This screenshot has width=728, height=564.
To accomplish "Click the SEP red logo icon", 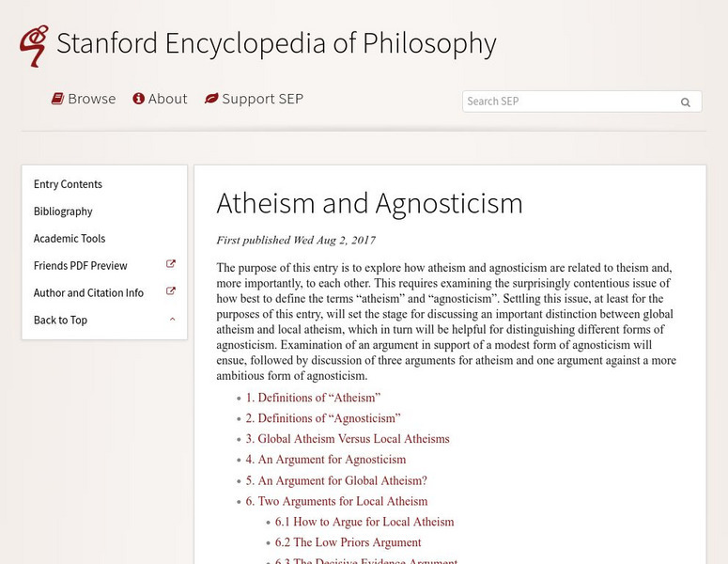I will pyautogui.click(x=34, y=46).
